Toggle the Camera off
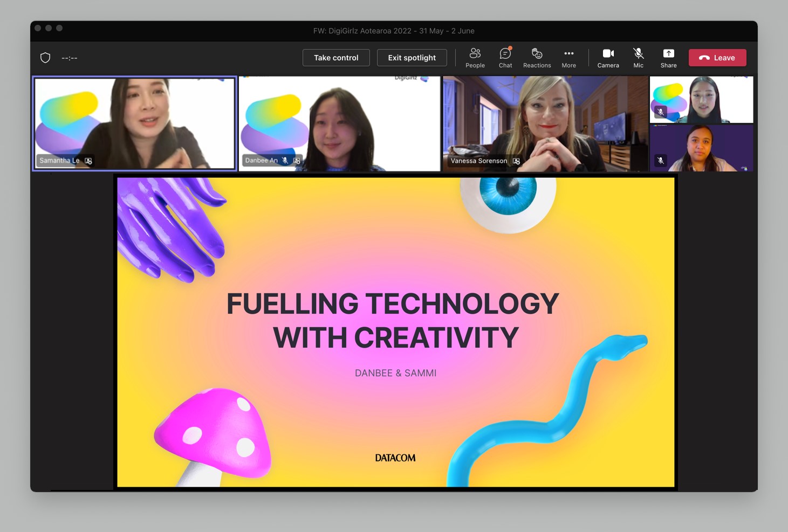This screenshot has width=788, height=532. point(608,58)
